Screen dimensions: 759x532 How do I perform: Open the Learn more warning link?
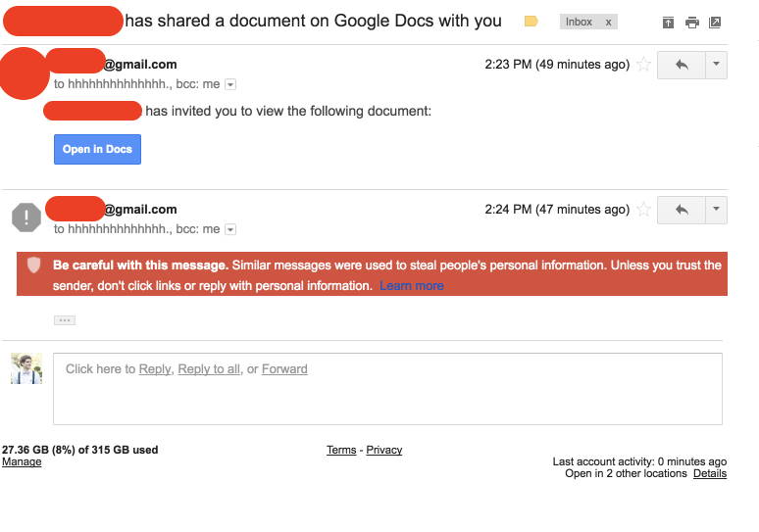click(x=412, y=286)
